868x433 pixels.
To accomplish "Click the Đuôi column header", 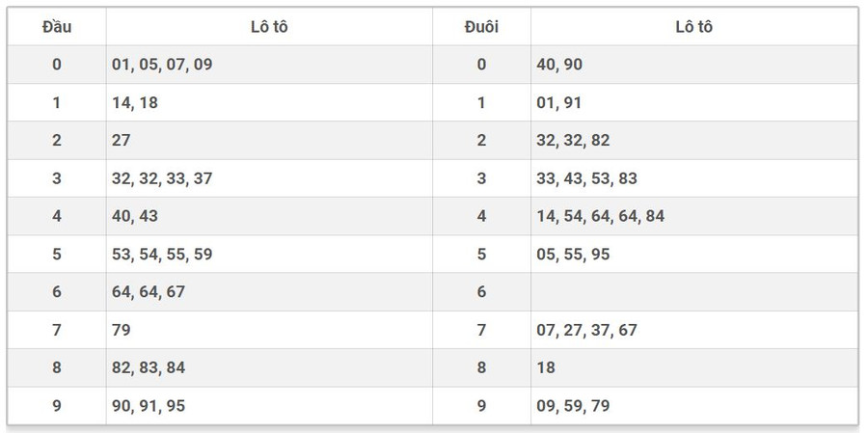I will tap(481, 27).
